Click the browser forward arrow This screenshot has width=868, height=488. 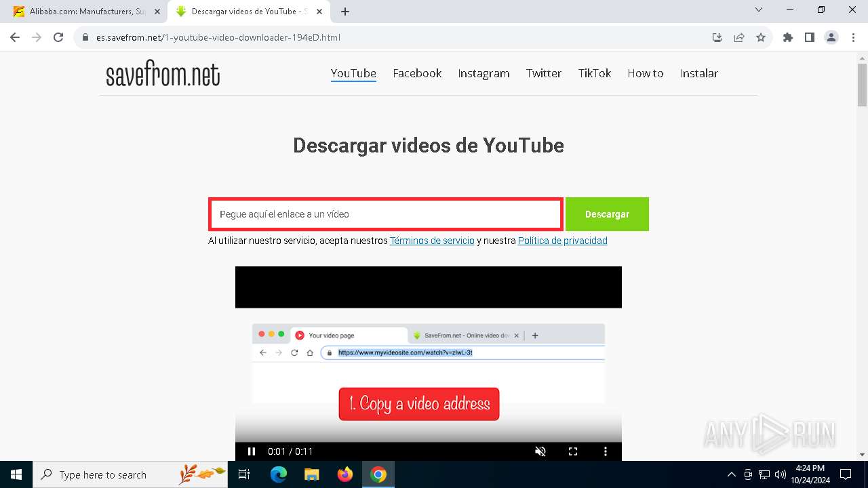(37, 37)
